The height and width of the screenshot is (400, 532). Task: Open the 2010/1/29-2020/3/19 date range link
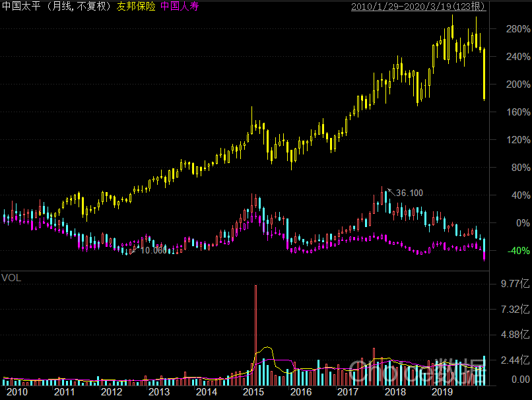pos(418,7)
